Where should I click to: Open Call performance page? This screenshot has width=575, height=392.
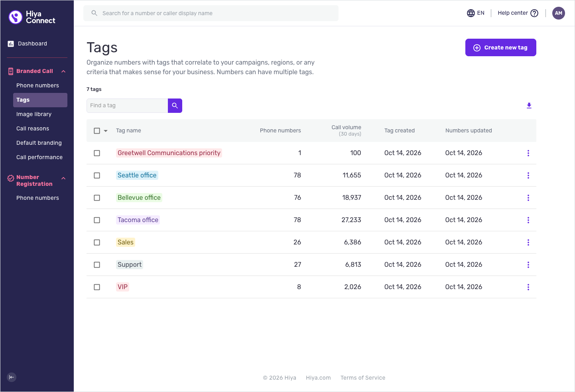39,158
